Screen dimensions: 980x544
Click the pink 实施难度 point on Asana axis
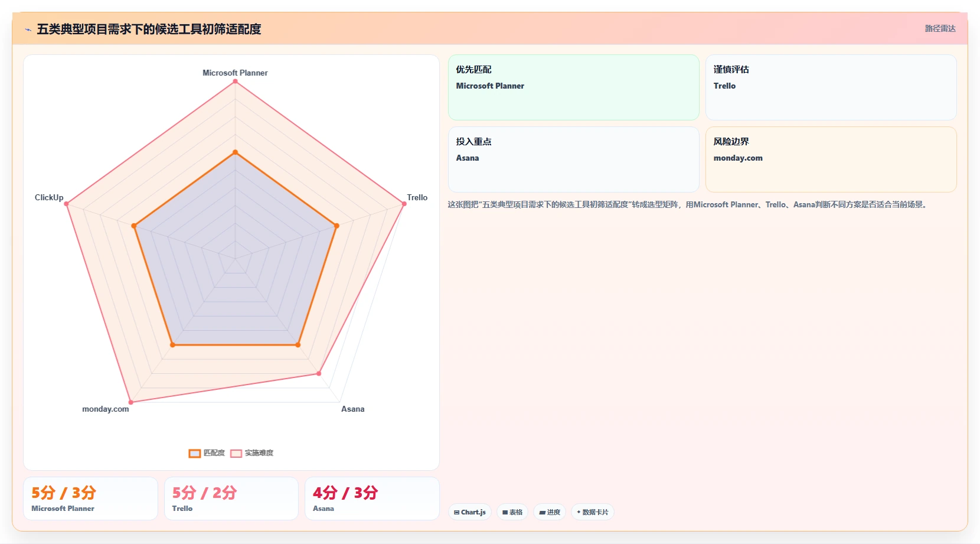[x=319, y=373]
